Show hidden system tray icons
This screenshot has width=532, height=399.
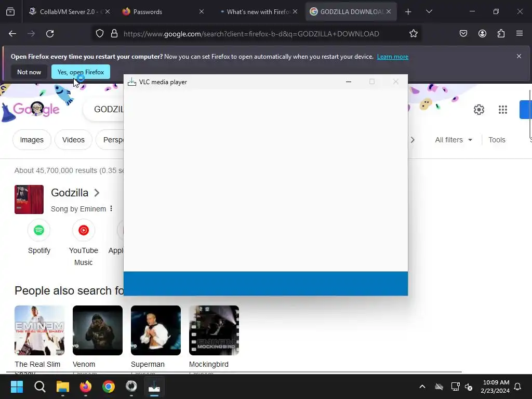click(422, 387)
